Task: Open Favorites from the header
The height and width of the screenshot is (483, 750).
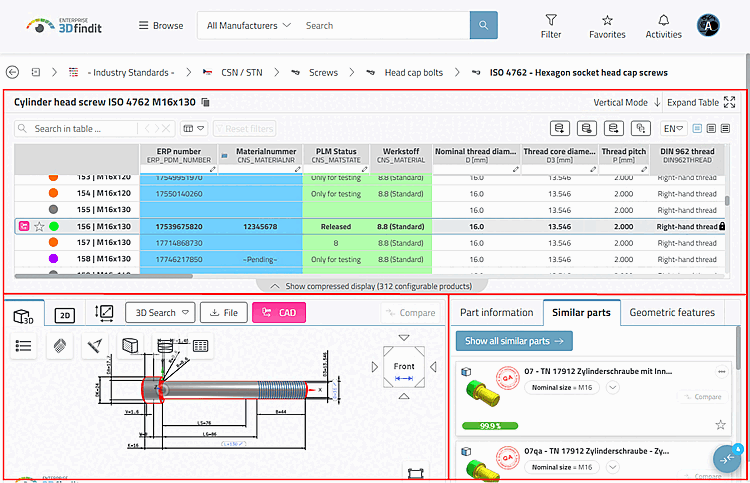Action: pos(607,26)
